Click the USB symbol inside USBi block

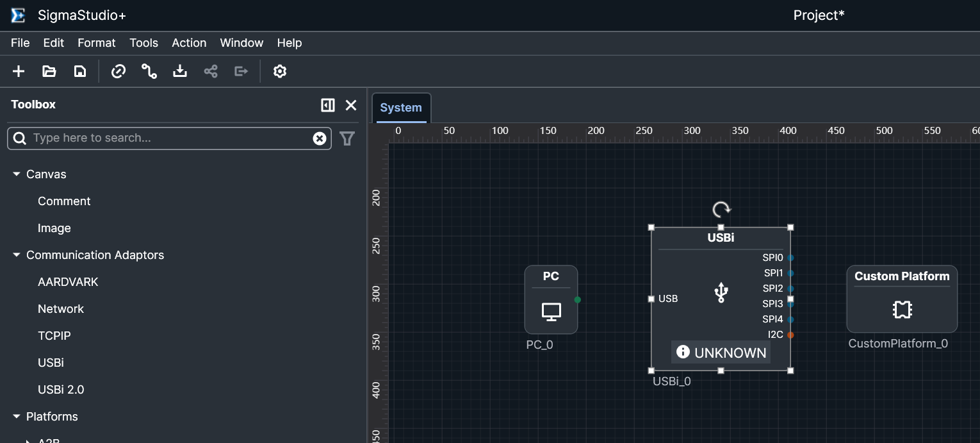click(x=721, y=292)
